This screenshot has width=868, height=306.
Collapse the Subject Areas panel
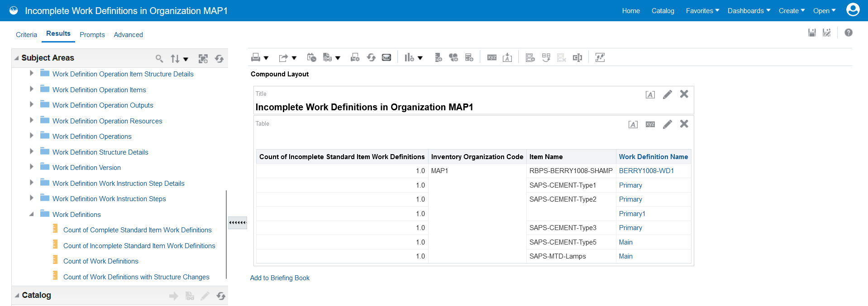coord(17,58)
